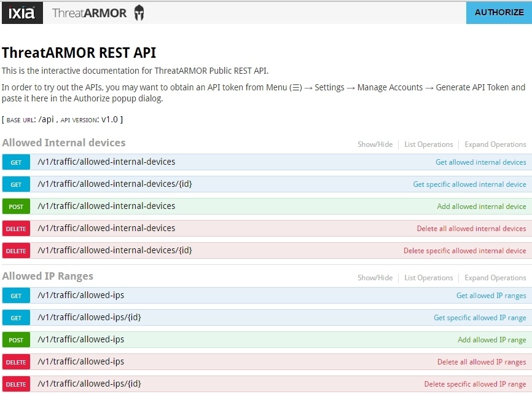Click GET badge for allowed-ips/{id}
532x394 pixels.
(16, 318)
